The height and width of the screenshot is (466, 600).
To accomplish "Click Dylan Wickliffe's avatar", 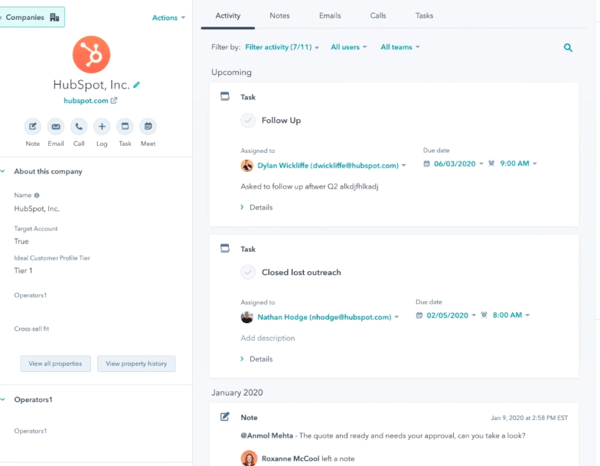I will (x=247, y=165).
